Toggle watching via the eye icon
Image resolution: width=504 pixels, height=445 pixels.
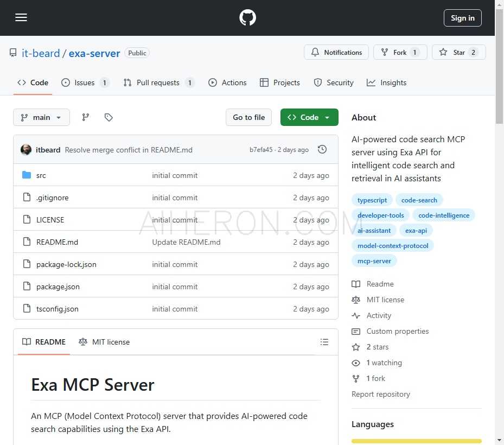pos(356,363)
